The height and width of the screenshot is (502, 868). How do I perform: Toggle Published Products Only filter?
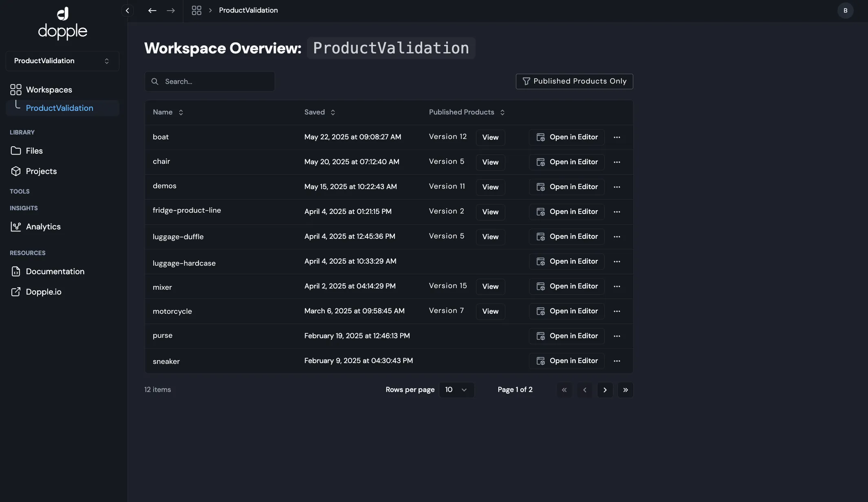point(574,81)
